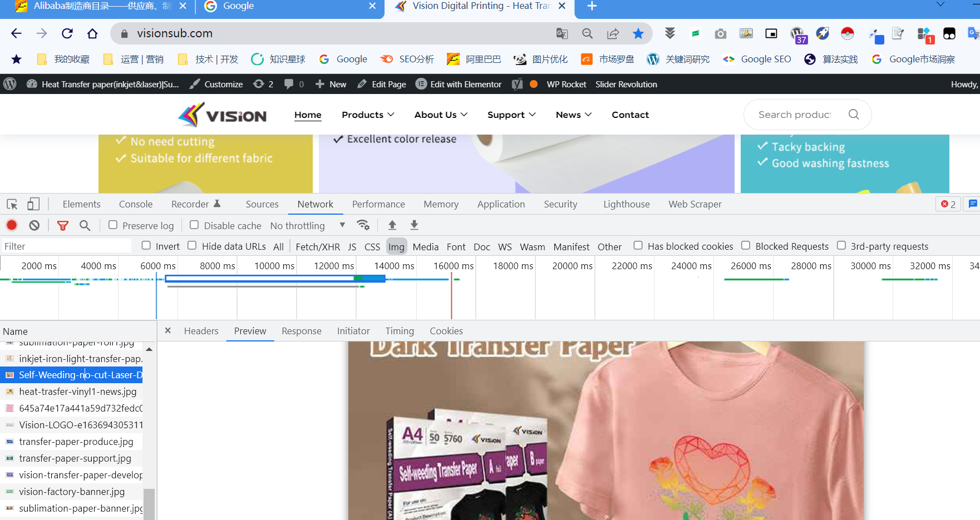This screenshot has width=980, height=520.
Task: Click the WordPress logo in admin bar
Action: [10, 84]
